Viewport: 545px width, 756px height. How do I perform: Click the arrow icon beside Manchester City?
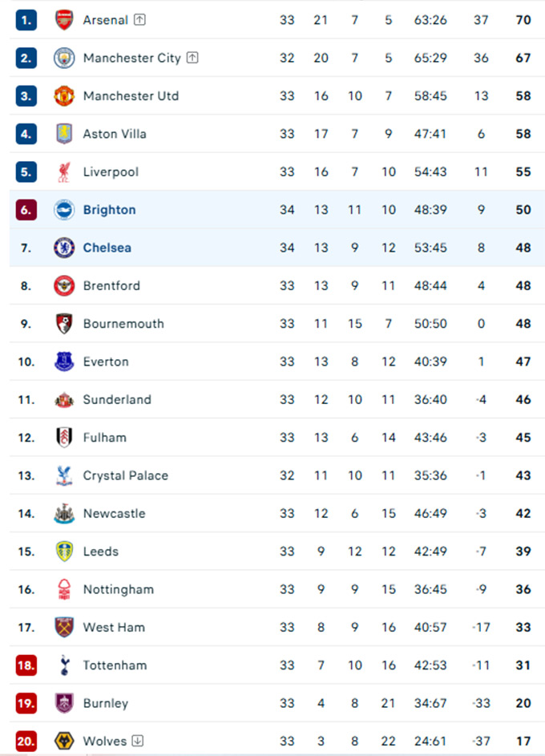[x=192, y=58]
